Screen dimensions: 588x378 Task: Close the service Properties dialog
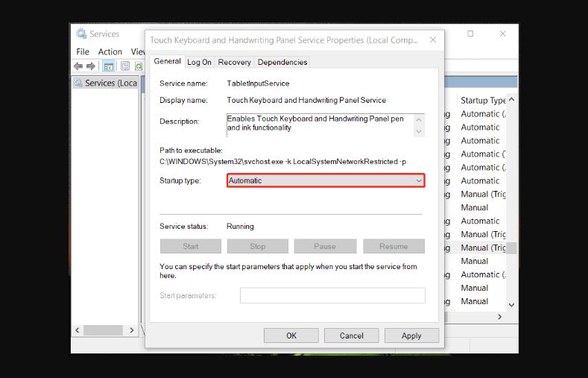(x=433, y=40)
